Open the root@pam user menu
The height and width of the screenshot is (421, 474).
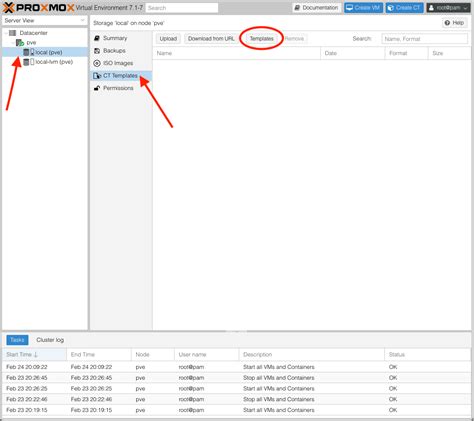click(448, 8)
